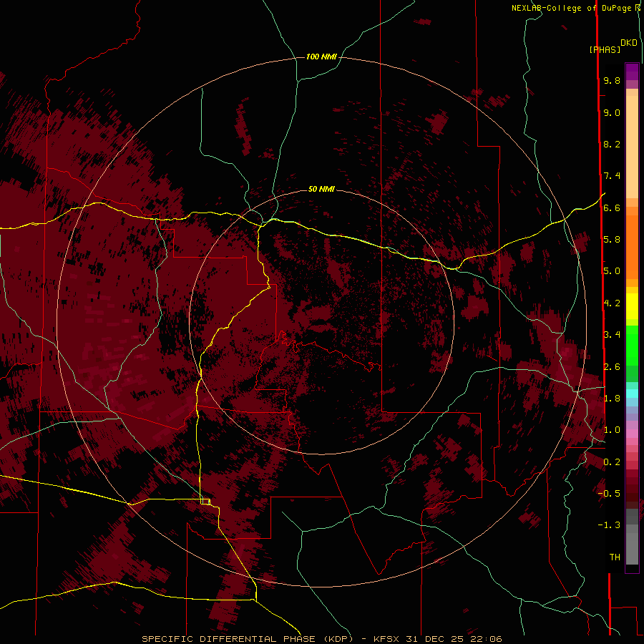Click the [PHAS] legend heading
This screenshot has width=644, height=644.
(x=605, y=49)
